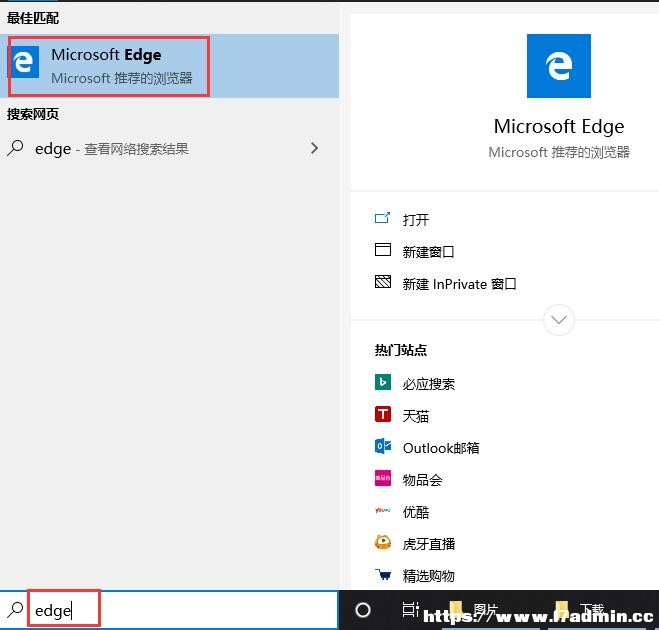Viewport: 659px width, 630px height.
Task: Open Cortana circle on the taskbar
Action: 363,610
